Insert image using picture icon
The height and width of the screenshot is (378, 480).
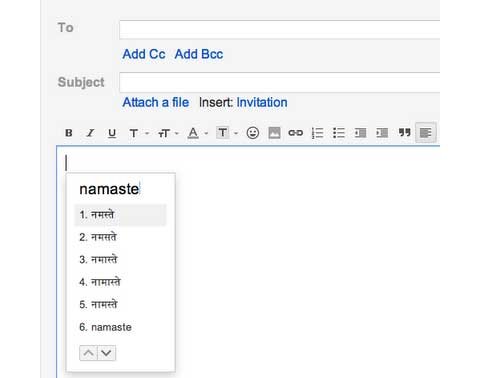[x=274, y=133]
